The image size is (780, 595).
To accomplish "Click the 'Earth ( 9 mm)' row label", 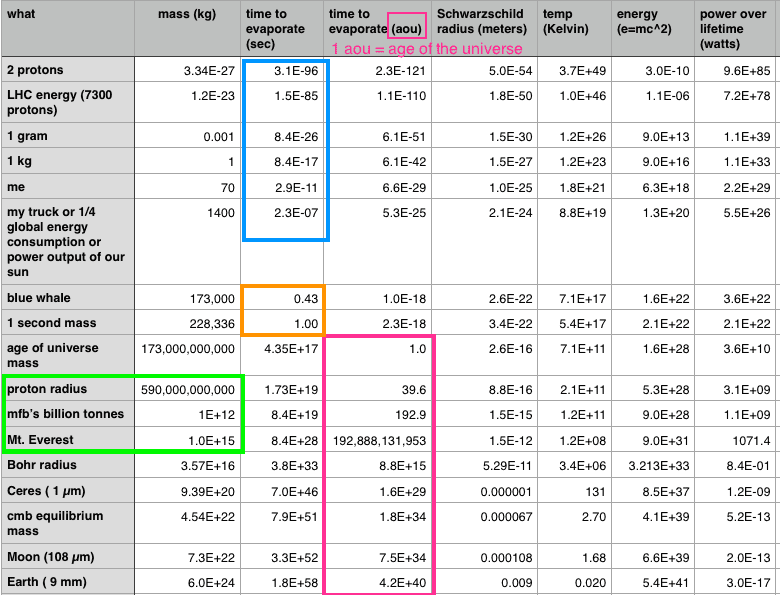I will coord(68,582).
